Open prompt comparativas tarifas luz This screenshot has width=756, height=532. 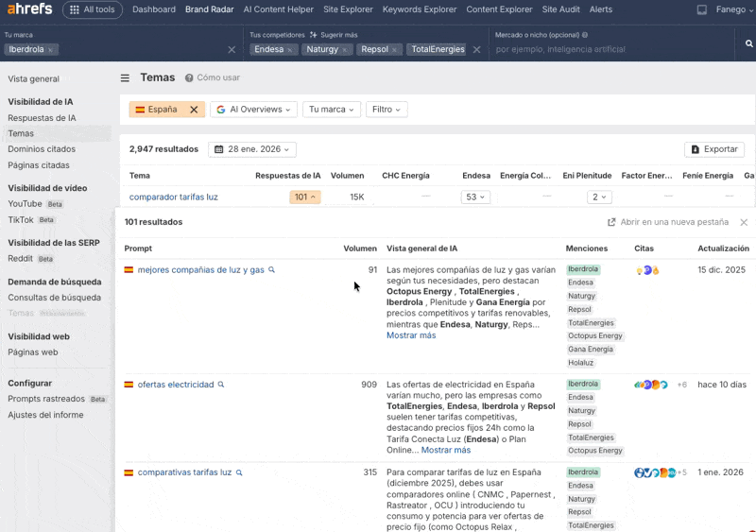tap(184, 472)
